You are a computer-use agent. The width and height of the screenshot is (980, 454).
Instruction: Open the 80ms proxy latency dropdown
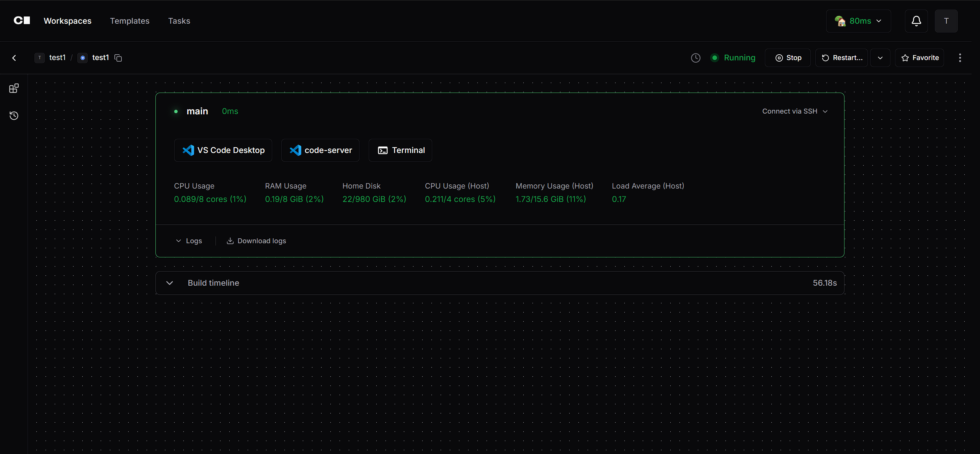click(x=858, y=21)
